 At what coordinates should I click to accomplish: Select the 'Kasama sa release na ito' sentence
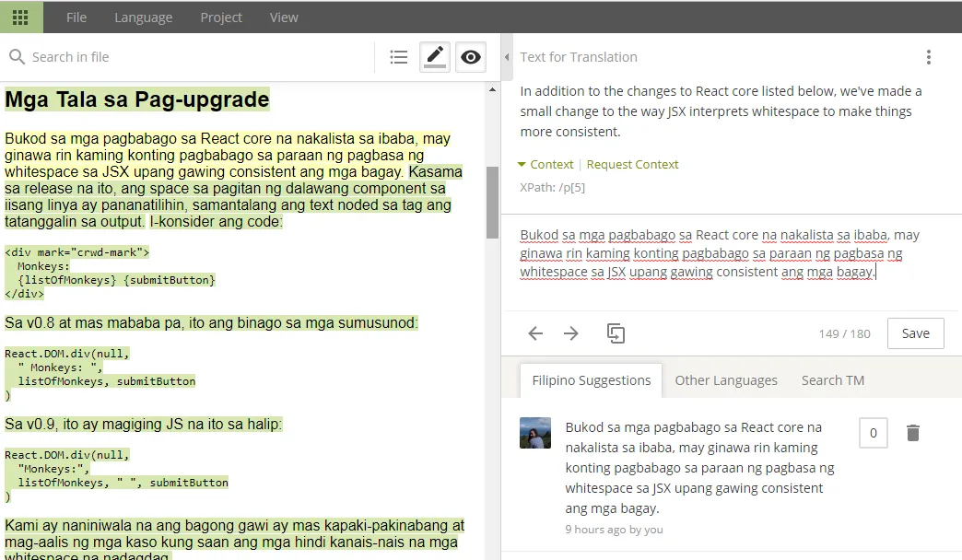coord(233,196)
